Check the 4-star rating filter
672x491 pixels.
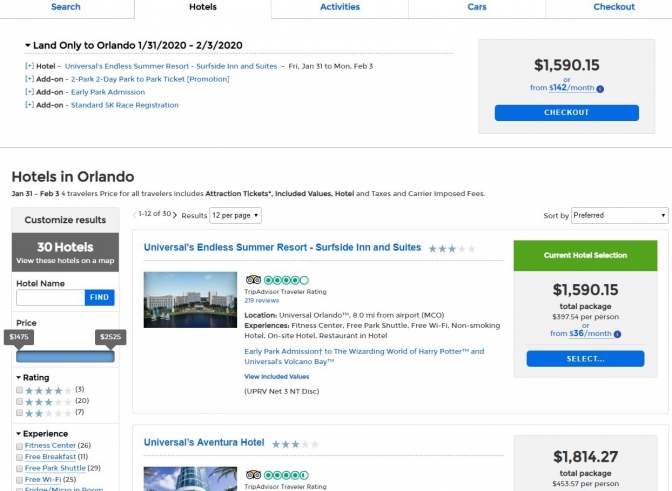19,390
